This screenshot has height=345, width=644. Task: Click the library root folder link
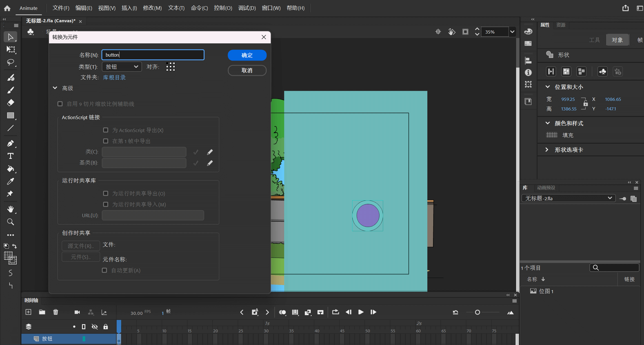114,77
